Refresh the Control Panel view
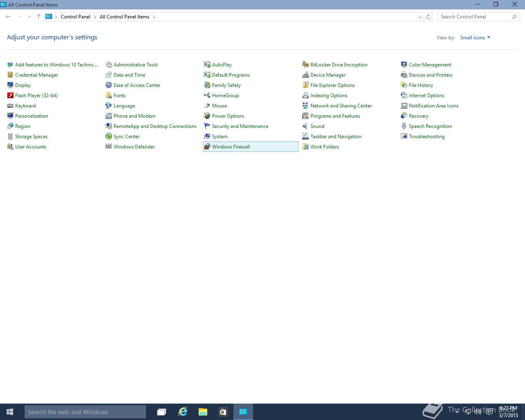The image size is (525, 420). pos(428,17)
